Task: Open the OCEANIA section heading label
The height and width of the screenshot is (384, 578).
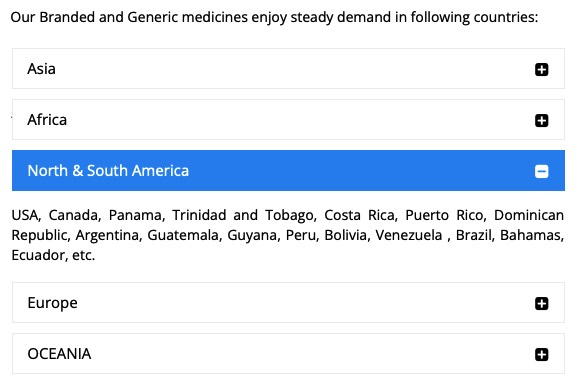Action: click(x=59, y=354)
